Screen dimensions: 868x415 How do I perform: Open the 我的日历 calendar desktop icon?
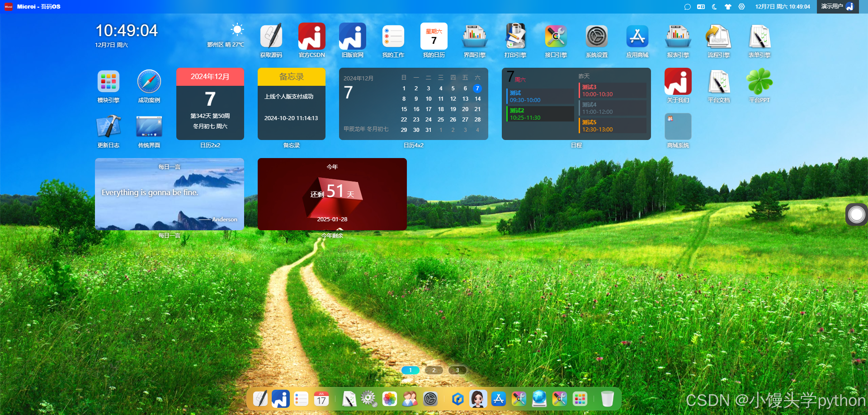tap(434, 36)
